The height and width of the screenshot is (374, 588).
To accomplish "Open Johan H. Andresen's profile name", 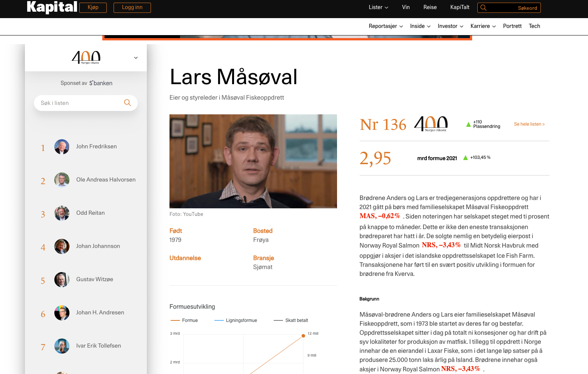I will pyautogui.click(x=100, y=312).
